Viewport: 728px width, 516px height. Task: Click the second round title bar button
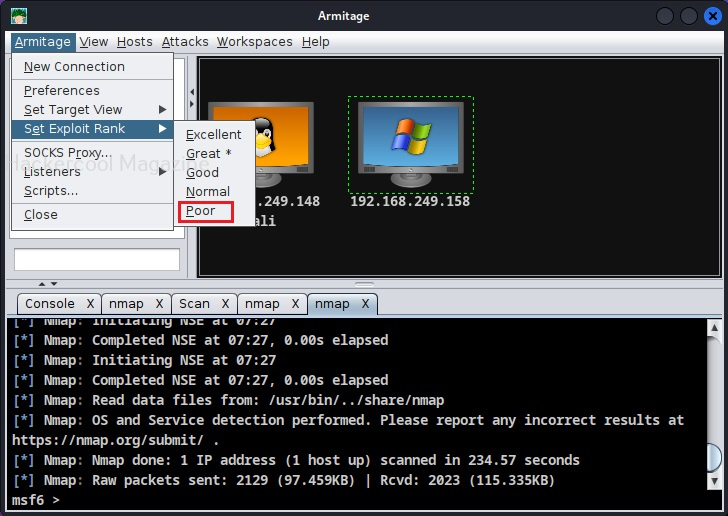689,16
